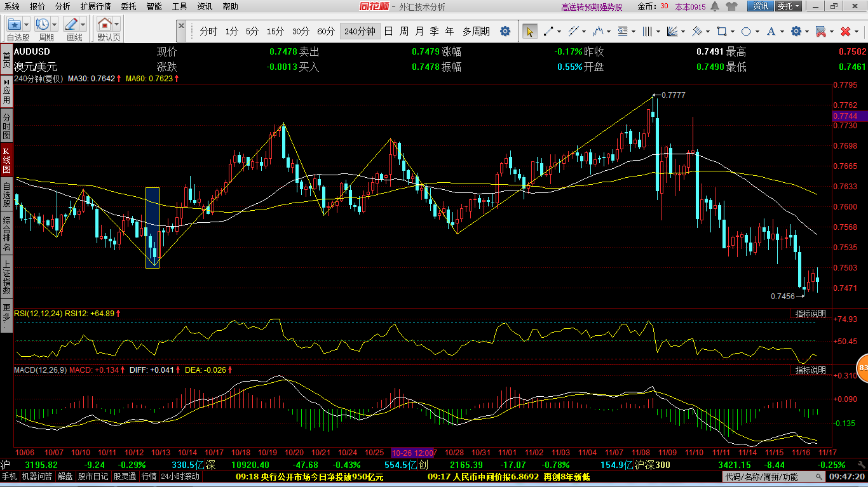Open the 委托 dropdown at top right
The height and width of the screenshot is (487, 868).
pyautogui.click(x=789, y=6)
